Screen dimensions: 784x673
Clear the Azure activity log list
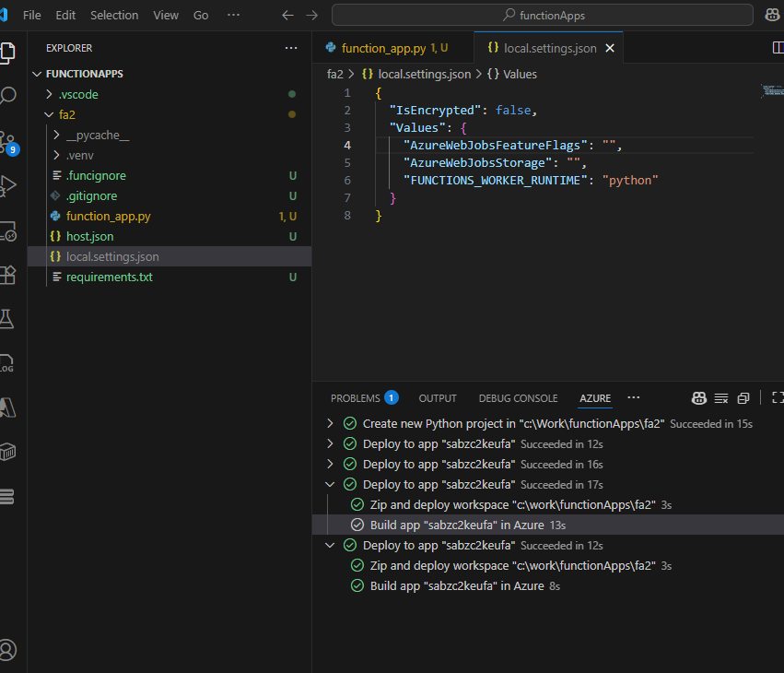721,398
